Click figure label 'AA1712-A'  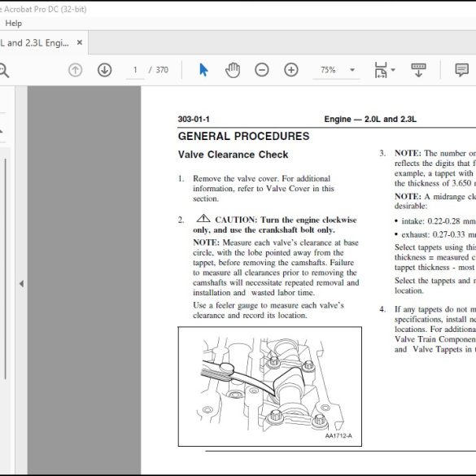pyautogui.click(x=338, y=435)
